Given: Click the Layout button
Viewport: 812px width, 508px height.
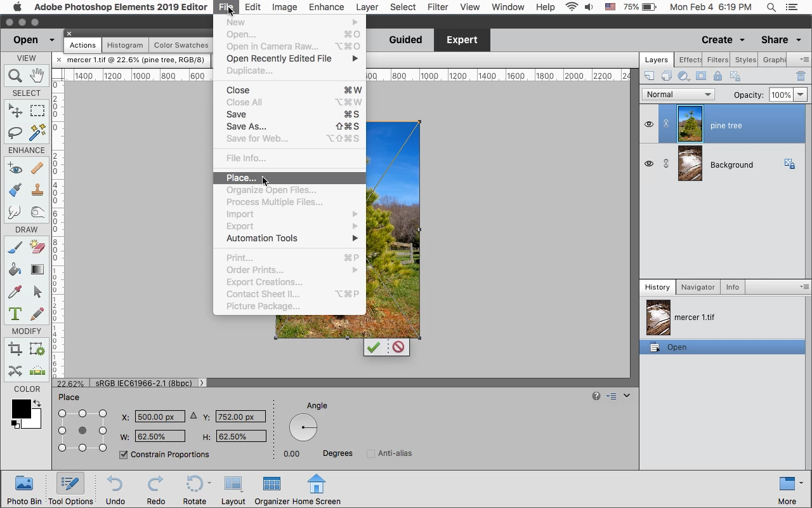Looking at the screenshot, I should point(233,490).
